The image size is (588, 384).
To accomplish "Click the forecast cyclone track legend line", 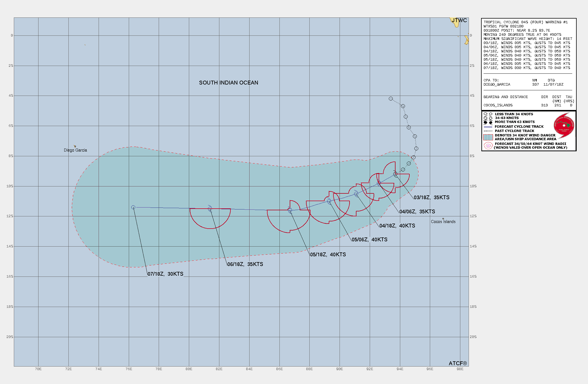I will pos(488,127).
